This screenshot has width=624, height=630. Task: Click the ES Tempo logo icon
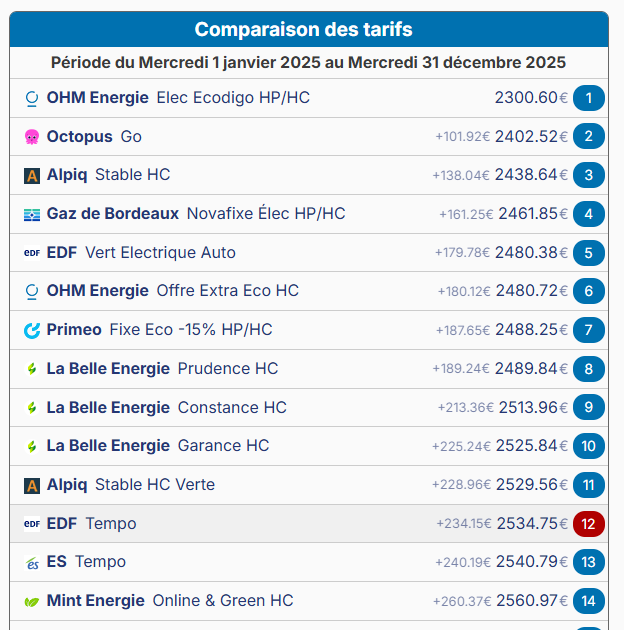[x=31, y=563]
